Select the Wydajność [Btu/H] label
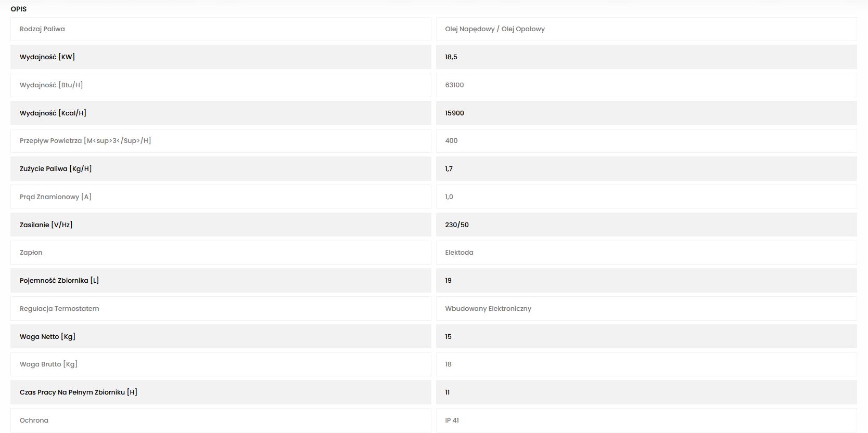This screenshot has height=433, width=868. (x=51, y=85)
